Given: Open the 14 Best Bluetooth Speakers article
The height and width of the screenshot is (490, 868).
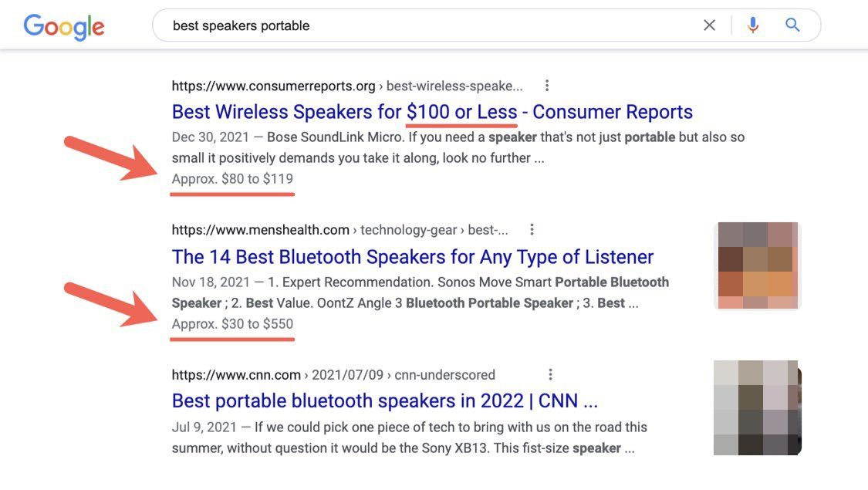Looking at the screenshot, I should [414, 256].
